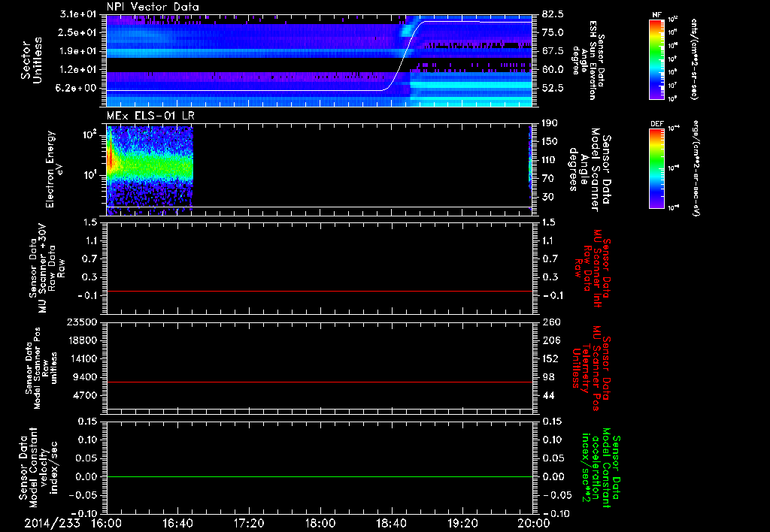The image size is (770, 532).
Task: Click the '18:00' time tick label
Action: point(320,524)
